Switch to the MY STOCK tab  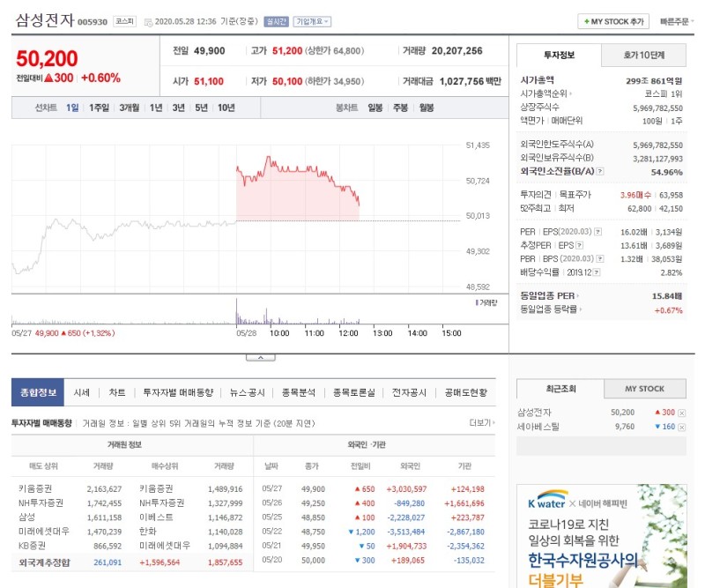click(645, 389)
